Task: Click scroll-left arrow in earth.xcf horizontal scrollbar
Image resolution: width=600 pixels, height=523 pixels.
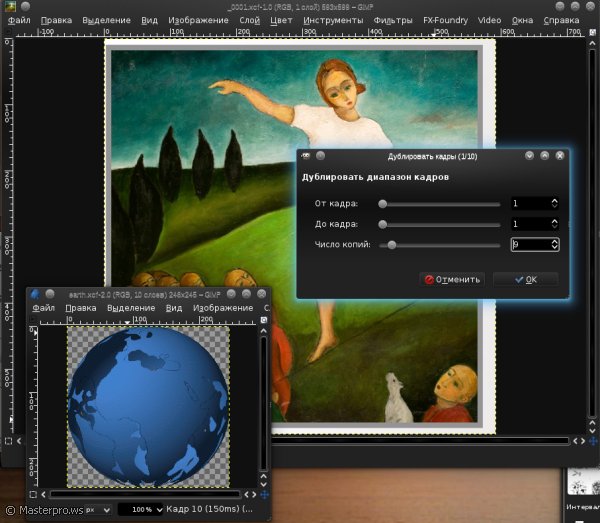Action: [x=43, y=495]
